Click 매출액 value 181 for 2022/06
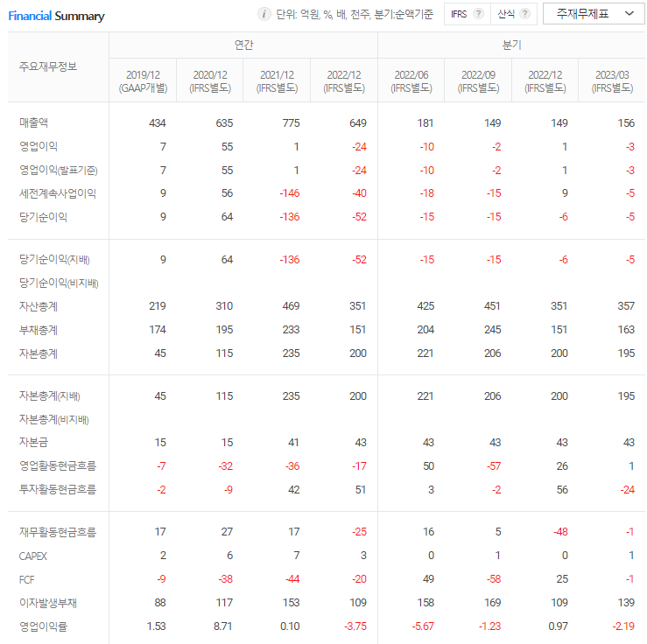Screen dimensions: 647x644 (425, 122)
